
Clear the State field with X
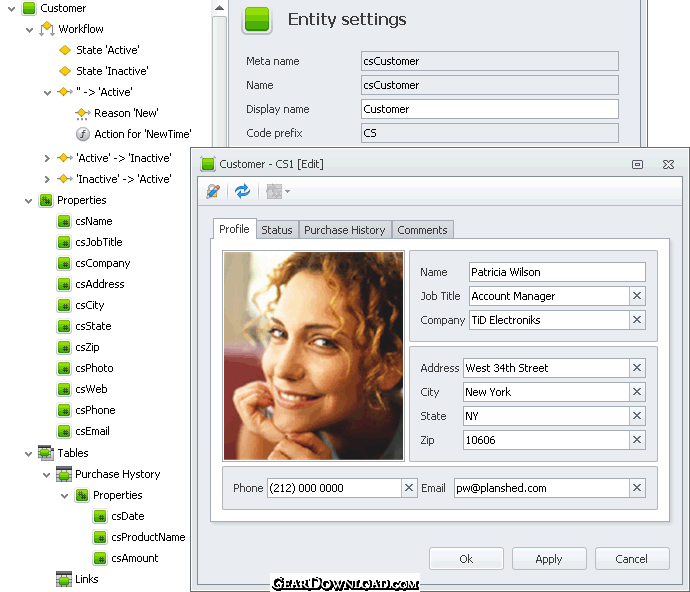tap(637, 416)
